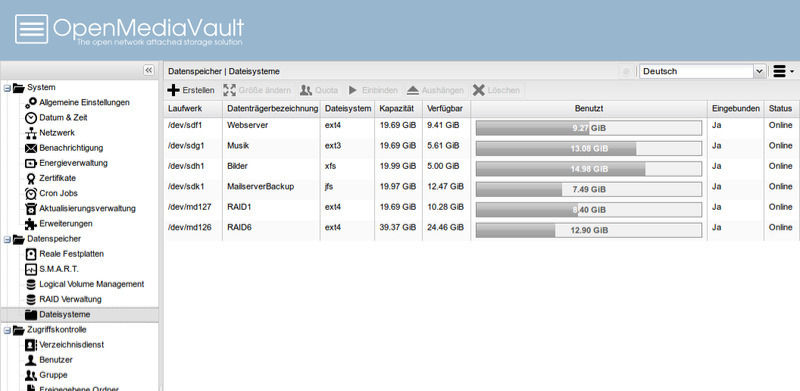The height and width of the screenshot is (391, 800).
Task: Click MailserverBackup usage bar 7.49 GiB
Action: pyautogui.click(x=589, y=189)
